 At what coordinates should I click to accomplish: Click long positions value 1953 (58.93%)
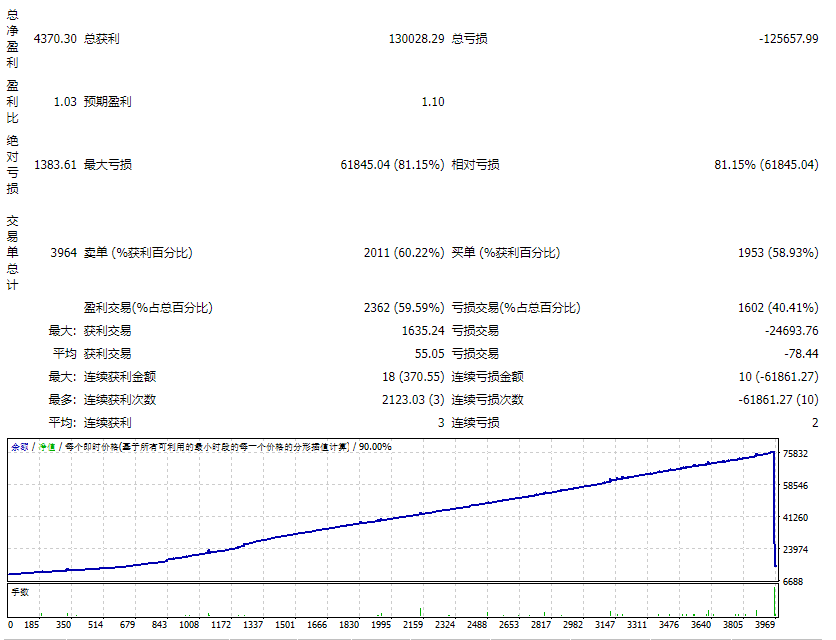778,253
